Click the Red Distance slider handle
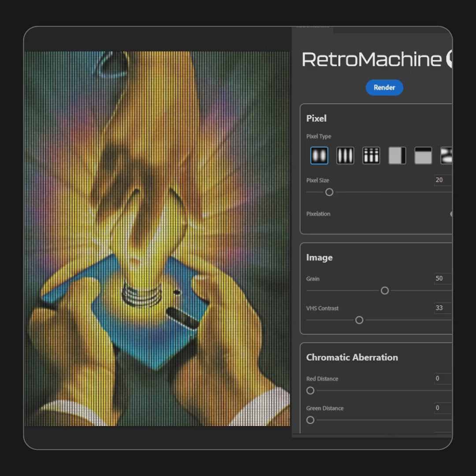Viewport: 476px width, 476px height. click(x=310, y=390)
